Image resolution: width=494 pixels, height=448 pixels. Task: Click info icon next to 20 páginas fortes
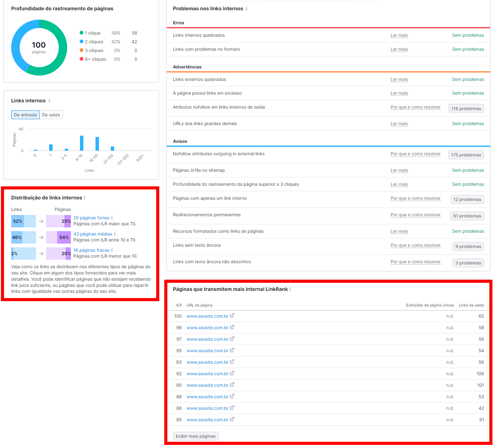click(112, 218)
